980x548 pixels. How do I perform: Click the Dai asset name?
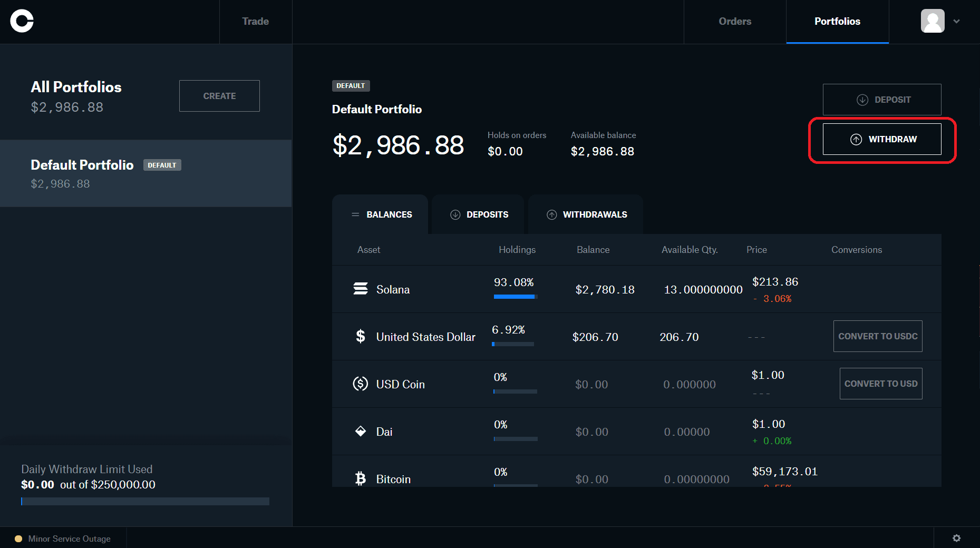coord(384,432)
